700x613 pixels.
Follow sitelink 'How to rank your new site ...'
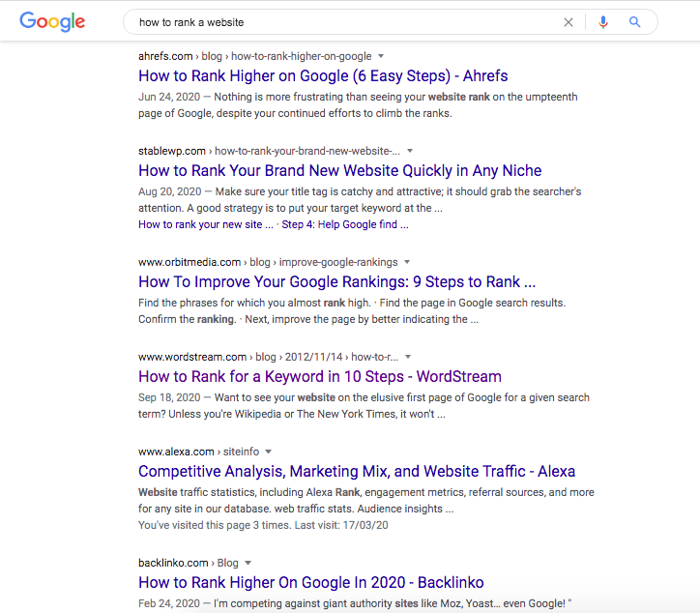(205, 224)
